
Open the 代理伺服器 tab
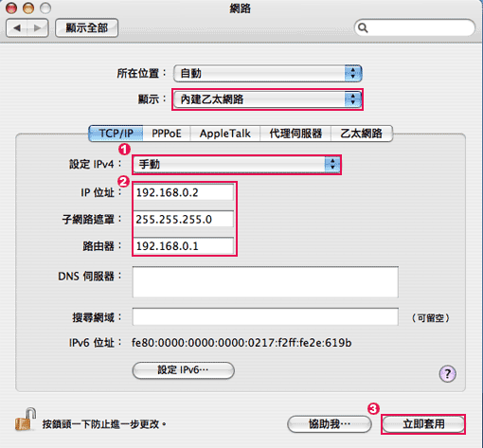point(295,134)
